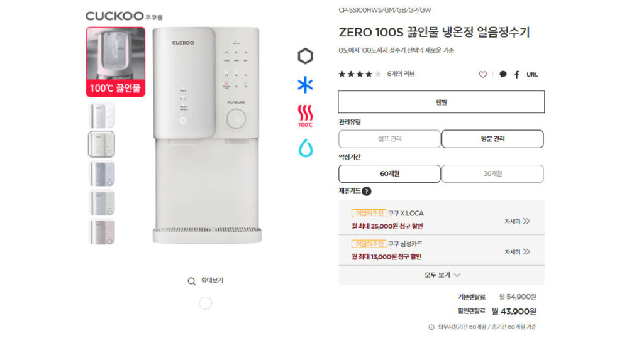Click the heart wishlist icon

coord(482,74)
